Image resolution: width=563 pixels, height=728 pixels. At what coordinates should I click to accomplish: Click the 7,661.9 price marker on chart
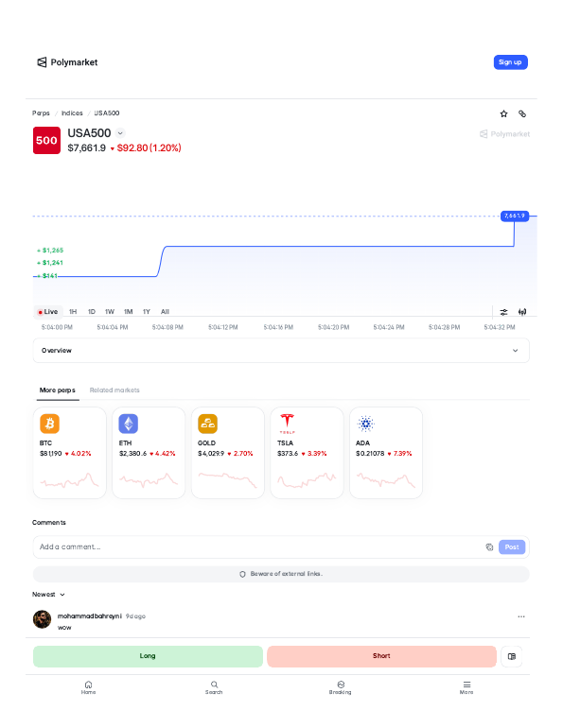coord(514,216)
